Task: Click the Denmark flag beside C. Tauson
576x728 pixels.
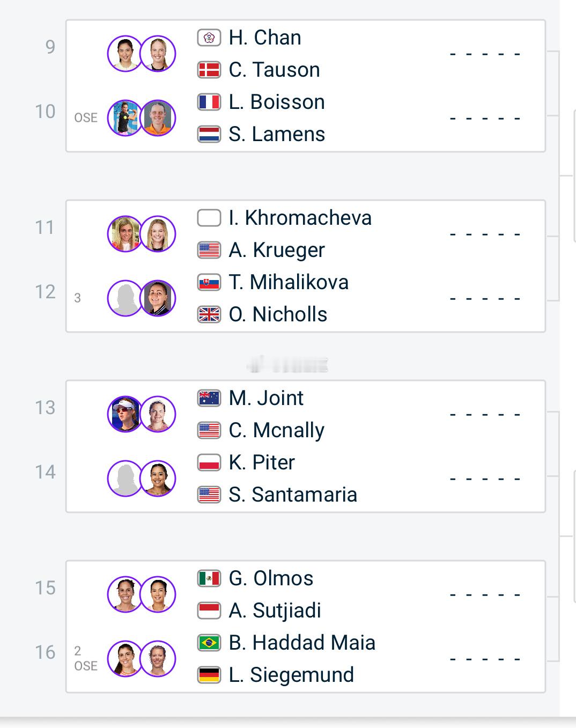Action: point(209,70)
